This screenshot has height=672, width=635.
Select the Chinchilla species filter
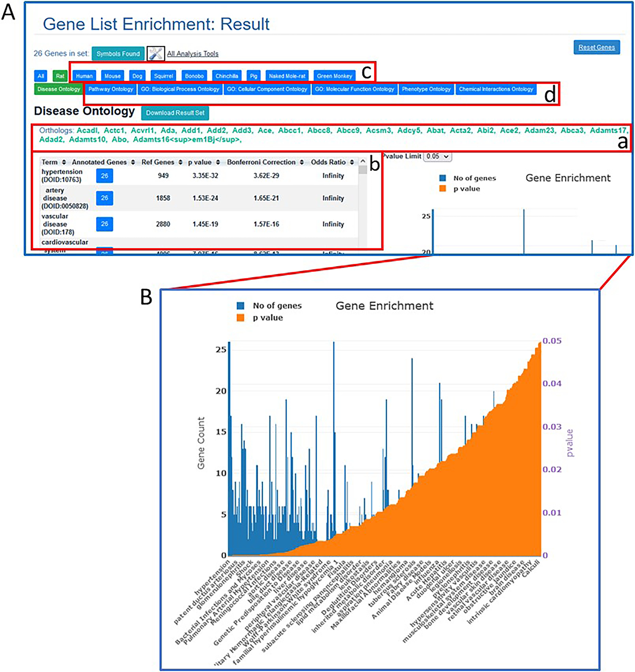click(x=227, y=76)
